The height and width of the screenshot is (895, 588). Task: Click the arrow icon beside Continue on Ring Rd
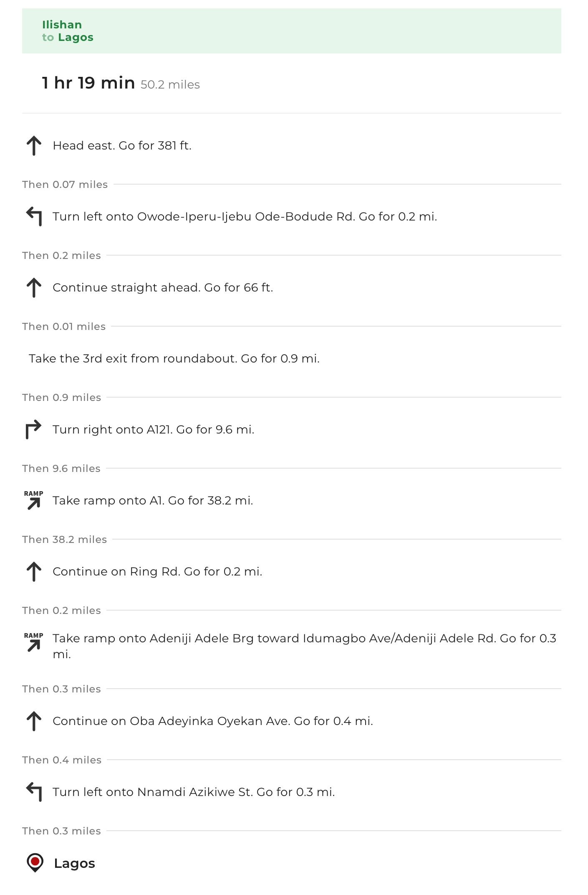pyautogui.click(x=34, y=572)
